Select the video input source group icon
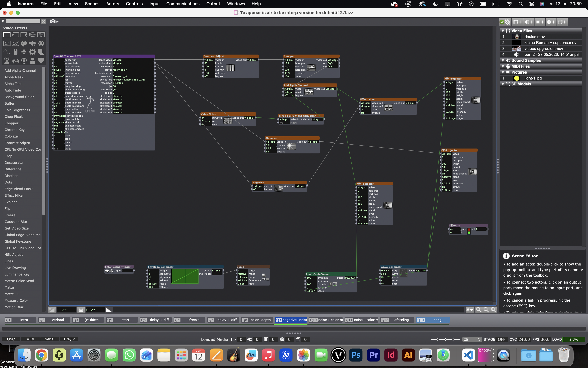Viewport: 588px width, 368px height. pyautogui.click(x=15, y=35)
